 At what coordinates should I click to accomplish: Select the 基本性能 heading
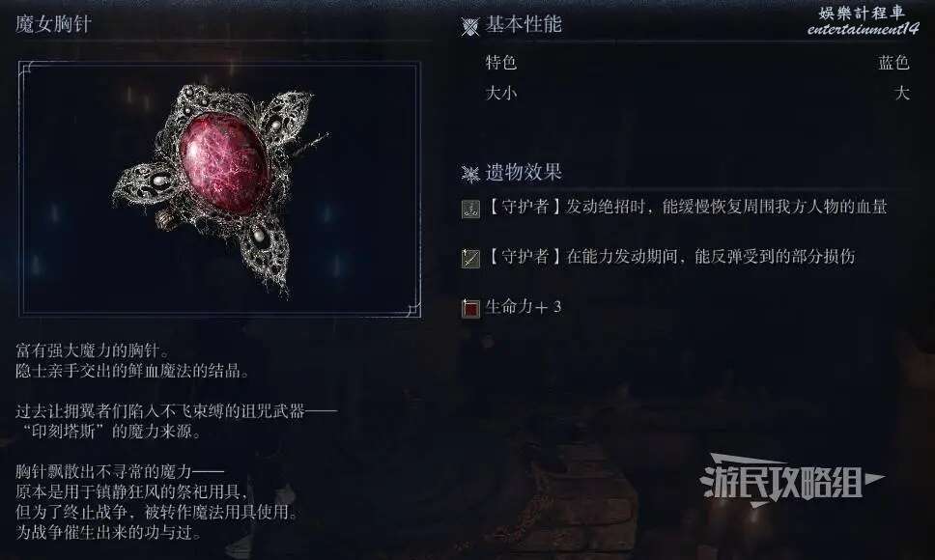[523, 24]
